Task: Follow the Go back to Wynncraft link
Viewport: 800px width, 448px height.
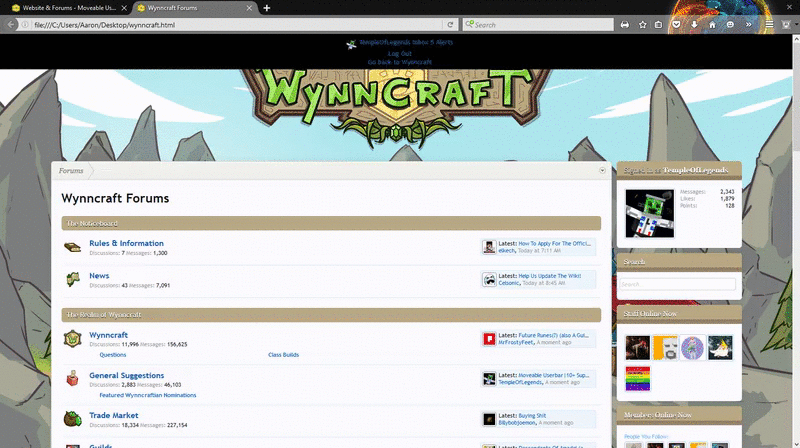Action: [399, 62]
